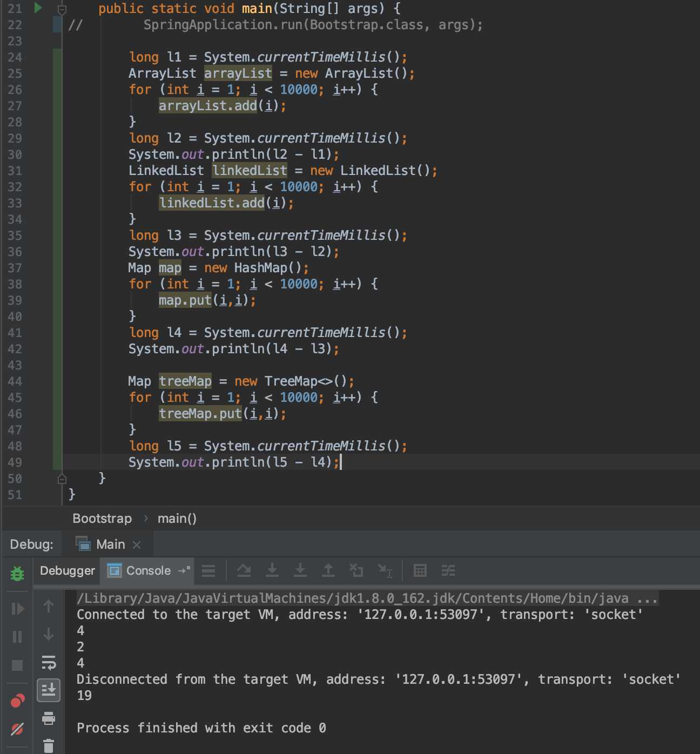Print the console output

(49, 718)
